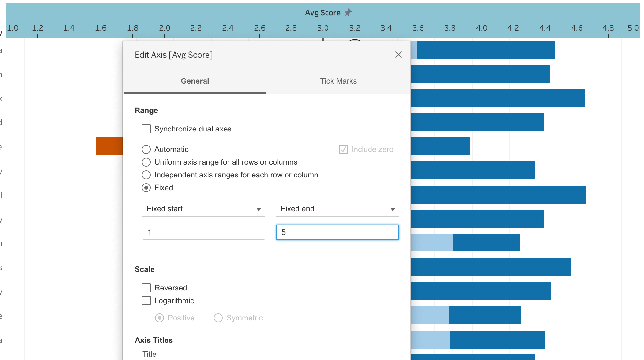Click the fixed start value field
Viewport: 644px width, 360px height.
coord(203,232)
